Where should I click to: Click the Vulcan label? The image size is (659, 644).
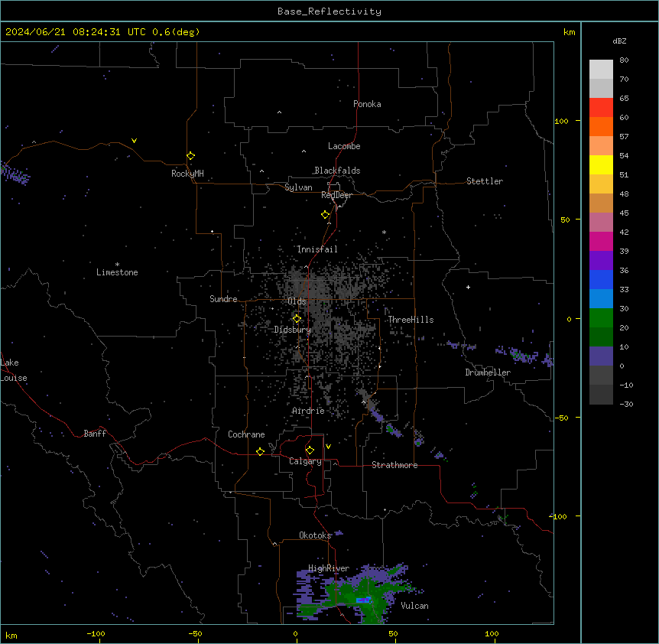click(x=414, y=606)
